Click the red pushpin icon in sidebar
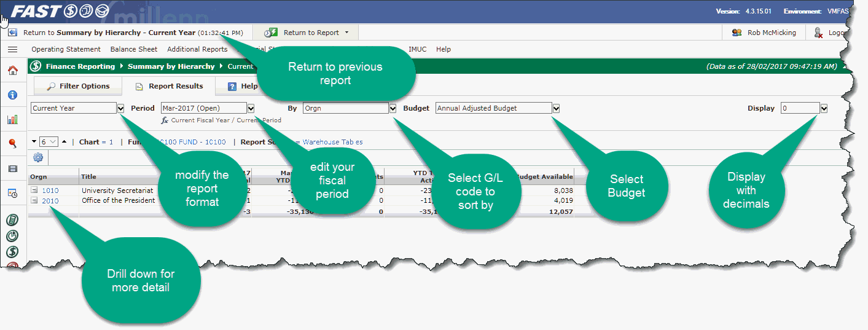Screen dimensions: 868x330 [12, 144]
